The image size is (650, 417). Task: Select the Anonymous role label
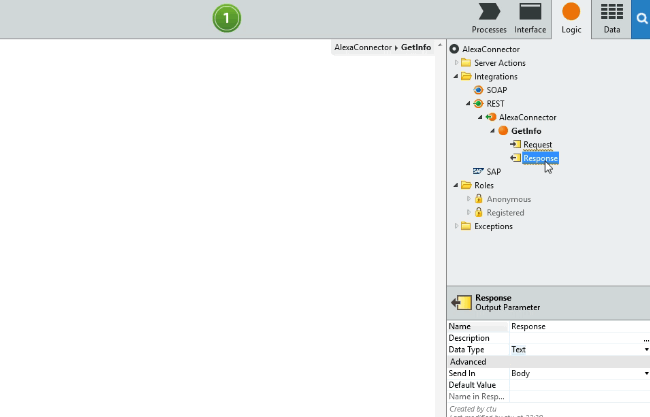509,199
